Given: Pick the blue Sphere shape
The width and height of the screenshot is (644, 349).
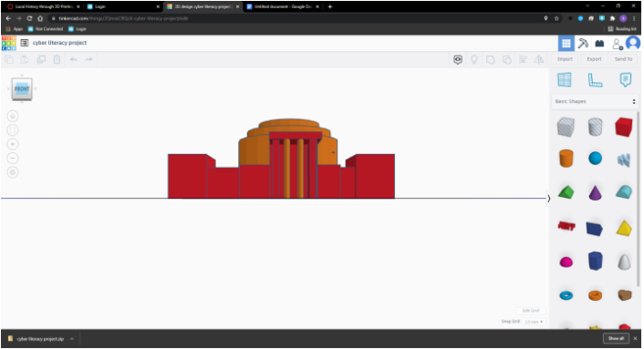Looking at the screenshot, I should coord(596,159).
